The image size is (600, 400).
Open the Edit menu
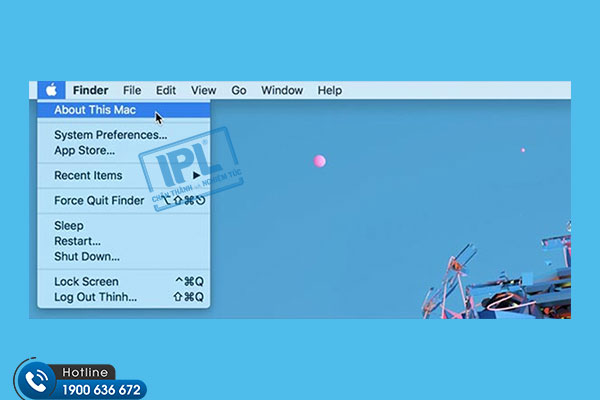[x=166, y=90]
